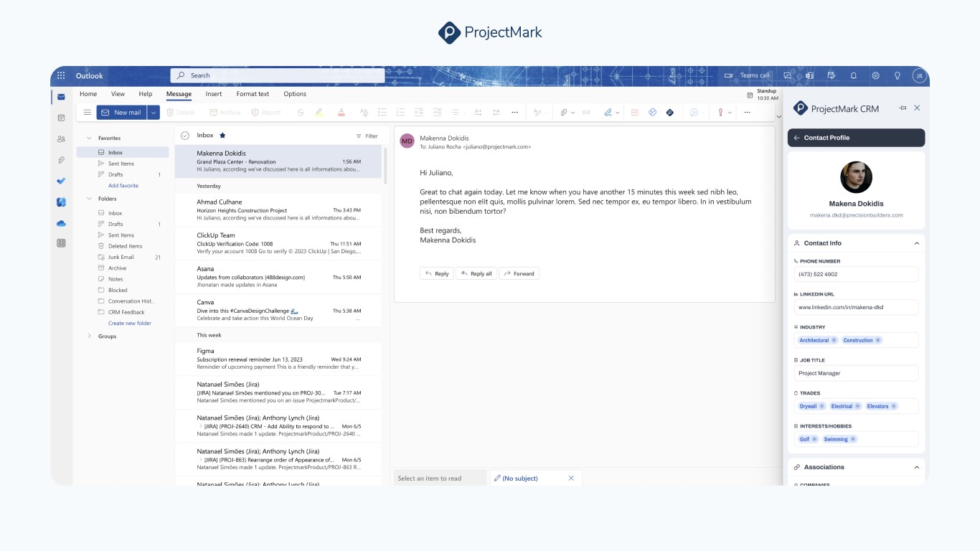Click the decrease indent icon
The height and width of the screenshot is (551, 980).
tap(419, 113)
